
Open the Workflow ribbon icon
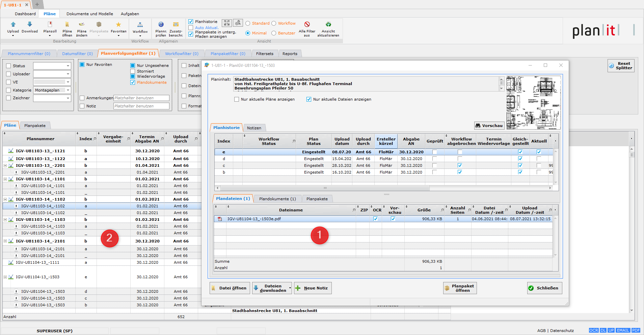[x=140, y=25]
